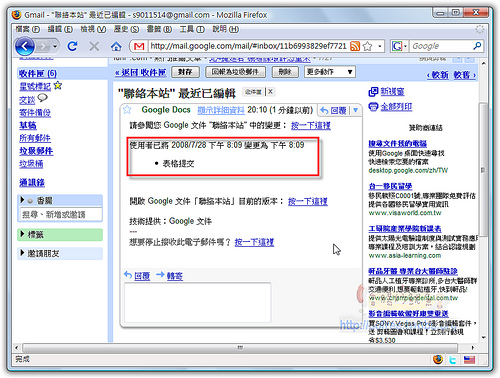Open the 更多動作 more actions dropdown

pyautogui.click(x=330, y=72)
